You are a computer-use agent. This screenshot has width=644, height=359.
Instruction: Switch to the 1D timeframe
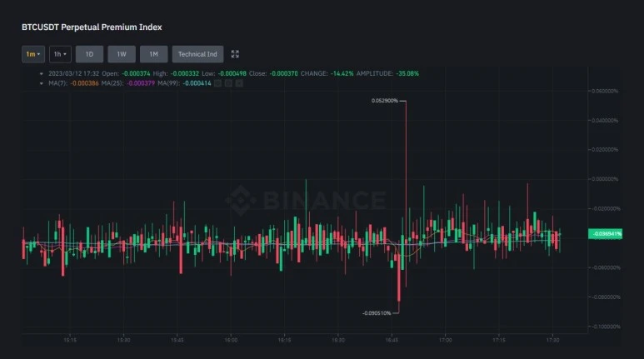[x=89, y=54]
